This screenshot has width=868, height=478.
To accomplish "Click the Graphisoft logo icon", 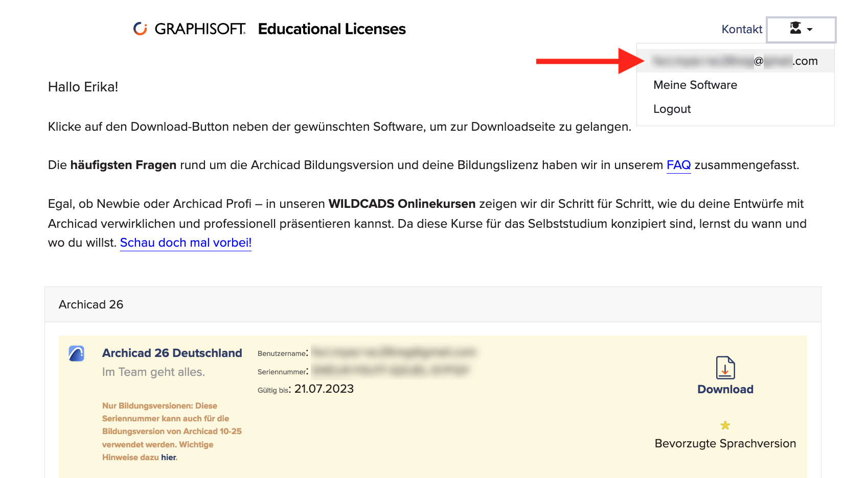I will [x=140, y=29].
